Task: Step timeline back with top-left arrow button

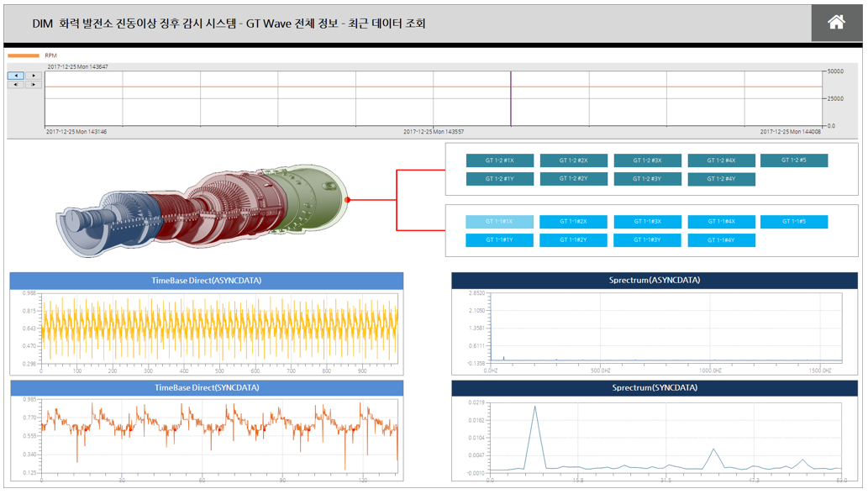Action: (x=16, y=76)
